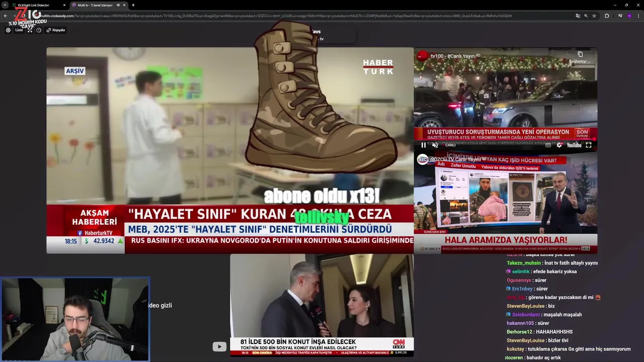
Task: Open the browser three-dot menu
Action: [x=638, y=16]
